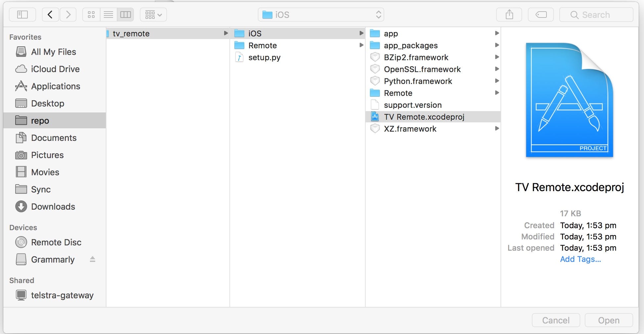The height and width of the screenshot is (334, 644).
Task: Open Movies in sidebar
Action: 55,172
